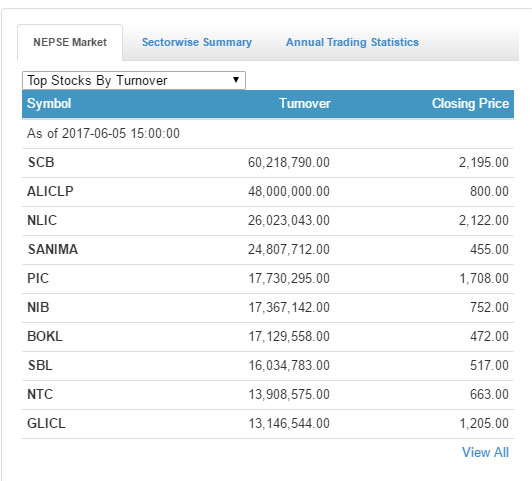Select the NIB symbol
532x481 pixels.
(38, 307)
